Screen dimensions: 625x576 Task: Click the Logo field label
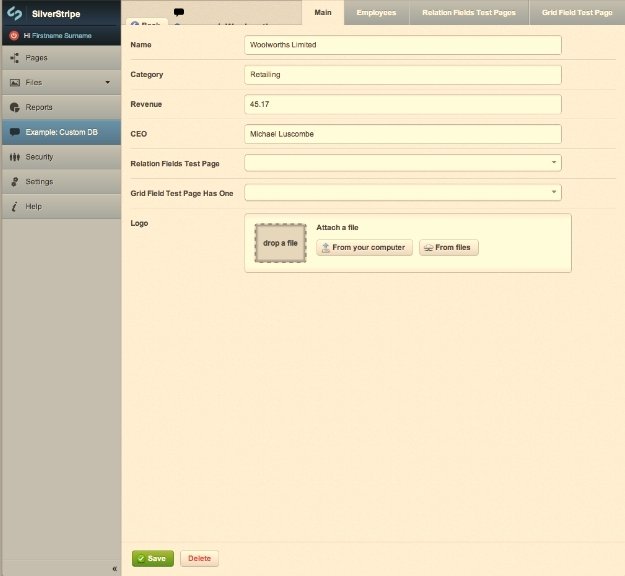point(139,223)
